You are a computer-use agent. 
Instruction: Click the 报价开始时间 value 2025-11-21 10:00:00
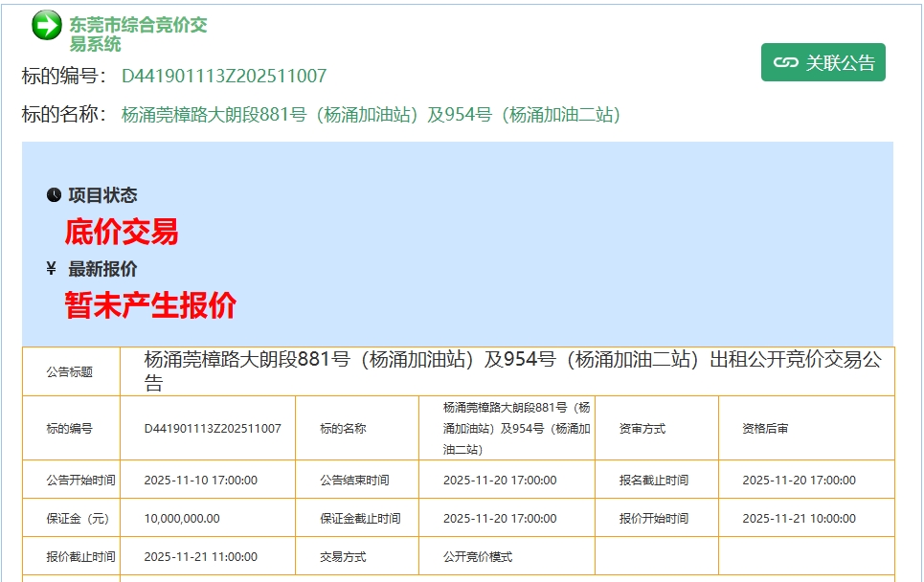point(799,519)
